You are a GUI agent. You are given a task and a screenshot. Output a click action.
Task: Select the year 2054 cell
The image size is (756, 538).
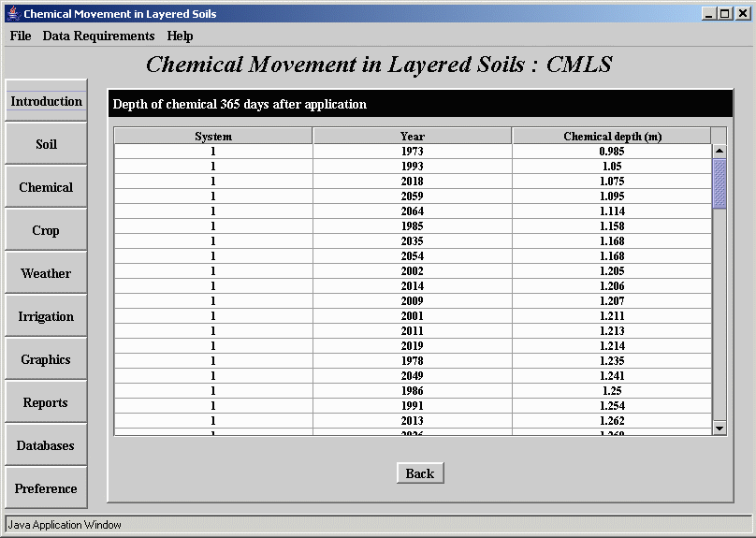[x=413, y=256]
